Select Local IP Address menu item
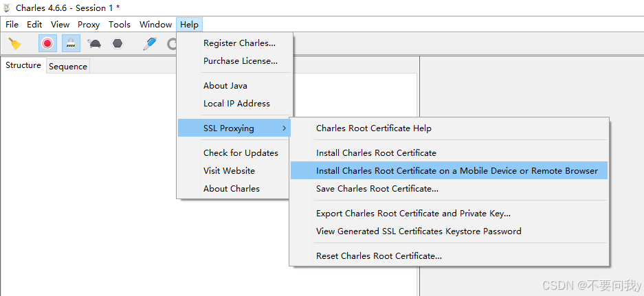Screen dimensions: 644x296 235,104
